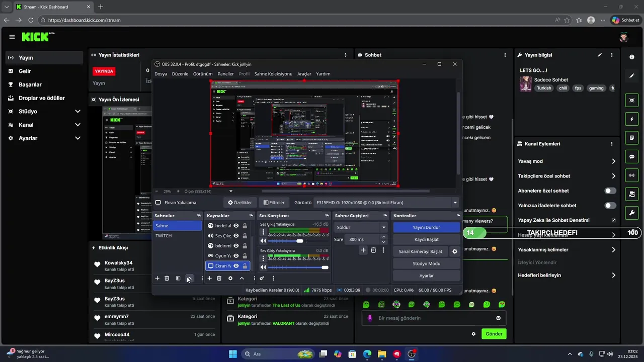Open the Düzenle menu in OBS
This screenshot has height=362, width=644.
coord(180,74)
